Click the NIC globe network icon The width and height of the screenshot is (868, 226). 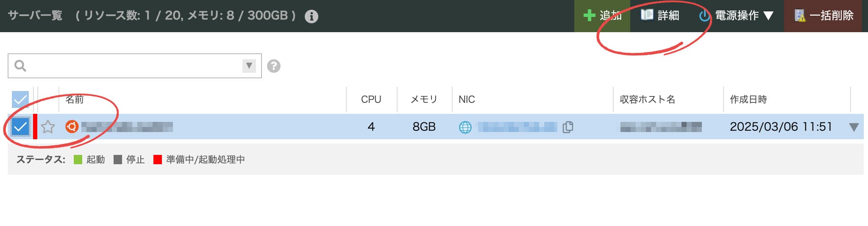[465, 127]
